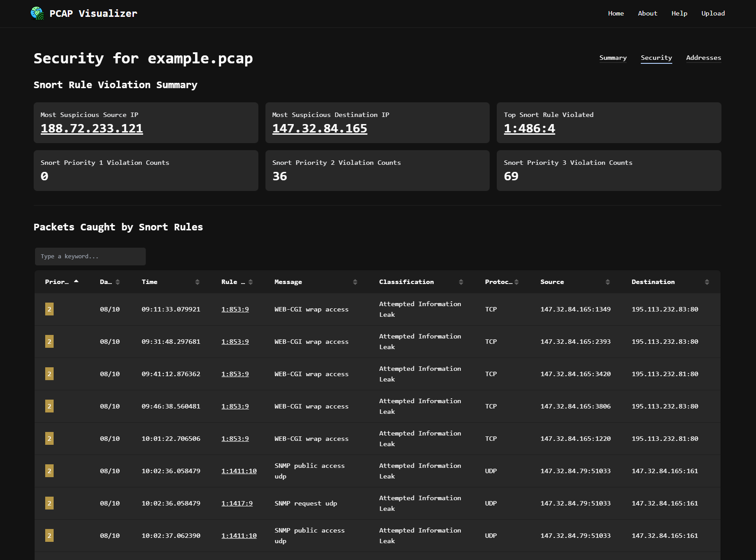Sort table by Time column icon
This screenshot has height=560, width=756.
click(x=197, y=282)
